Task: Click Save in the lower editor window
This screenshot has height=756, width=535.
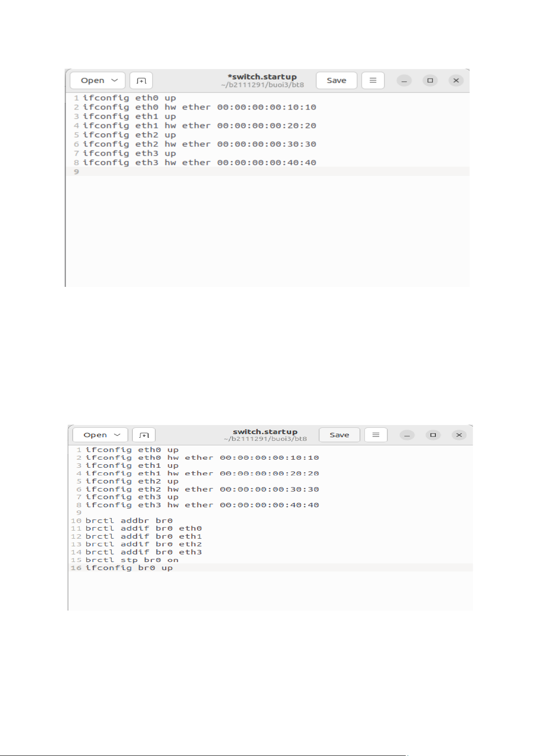Action: point(339,435)
